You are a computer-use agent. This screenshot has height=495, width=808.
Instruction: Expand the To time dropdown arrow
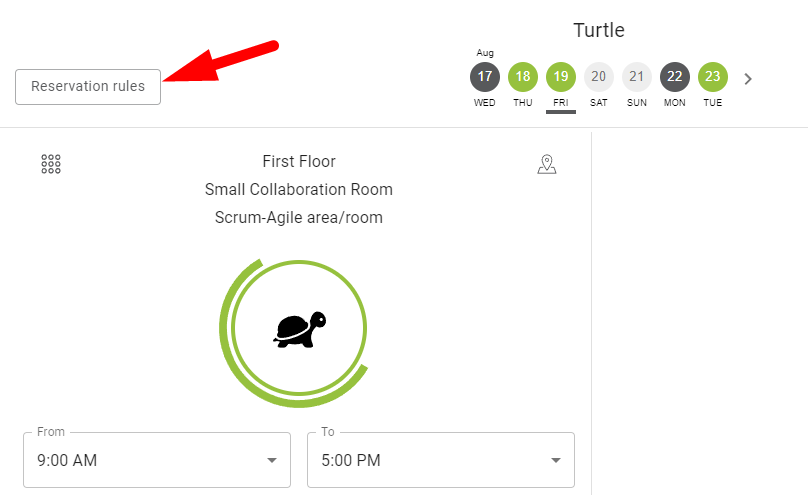click(556, 460)
